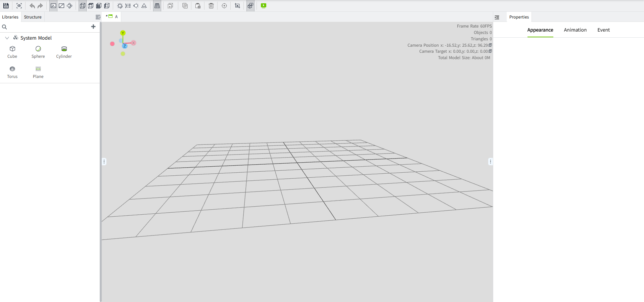Click the plus button to add library

coord(93,27)
